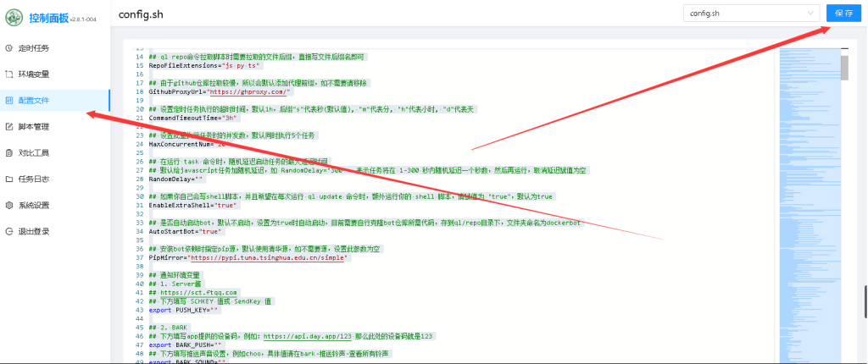Click the gear icon for 系统设置
The width and height of the screenshot is (868, 364).
point(9,205)
